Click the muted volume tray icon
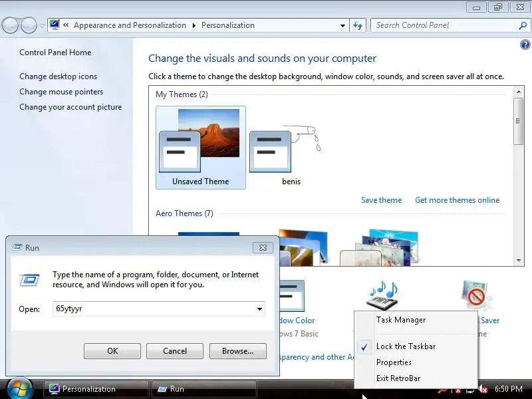 (x=483, y=389)
